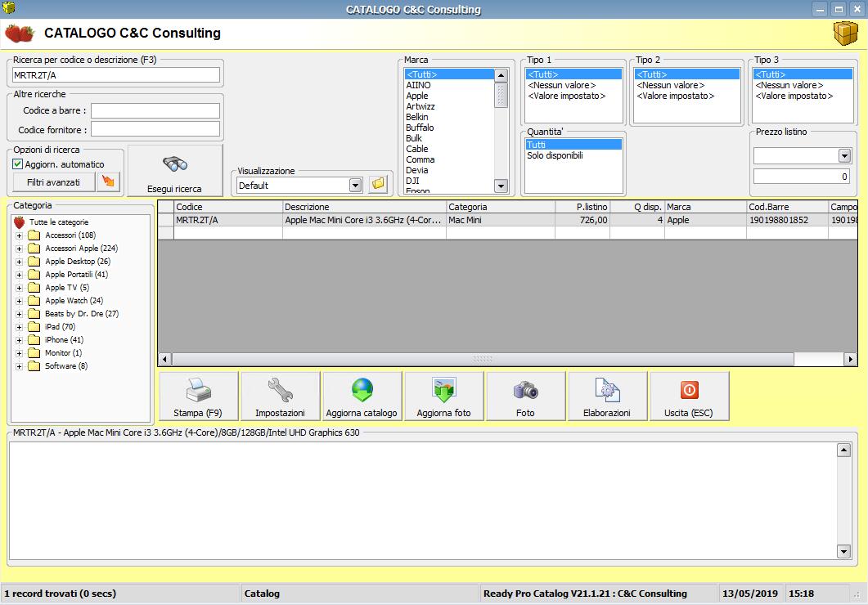Open Impostazioni settings wrench button
The width and height of the screenshot is (868, 605).
tap(280, 396)
